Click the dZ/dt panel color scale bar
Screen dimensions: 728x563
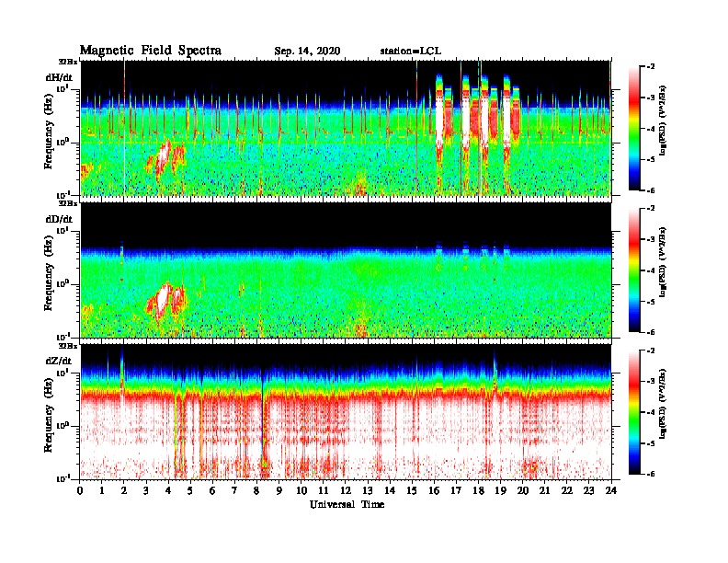[x=634, y=412]
